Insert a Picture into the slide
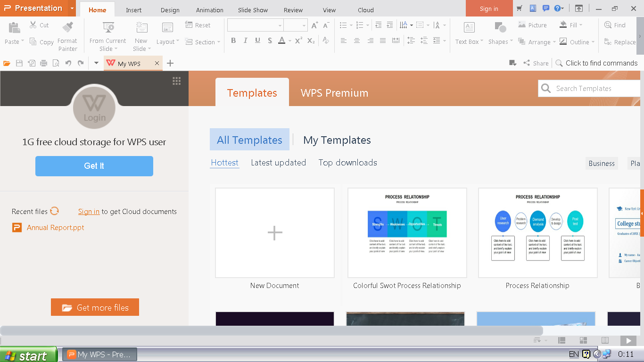 click(x=532, y=25)
